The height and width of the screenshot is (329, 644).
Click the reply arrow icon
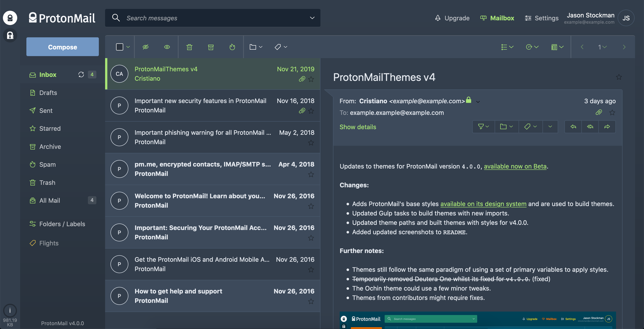[x=573, y=127]
